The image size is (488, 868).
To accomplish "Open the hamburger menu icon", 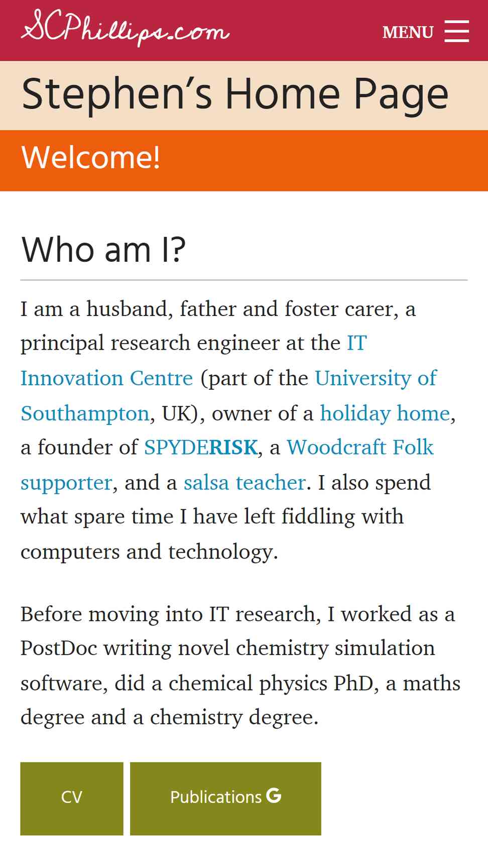I will point(457,31).
